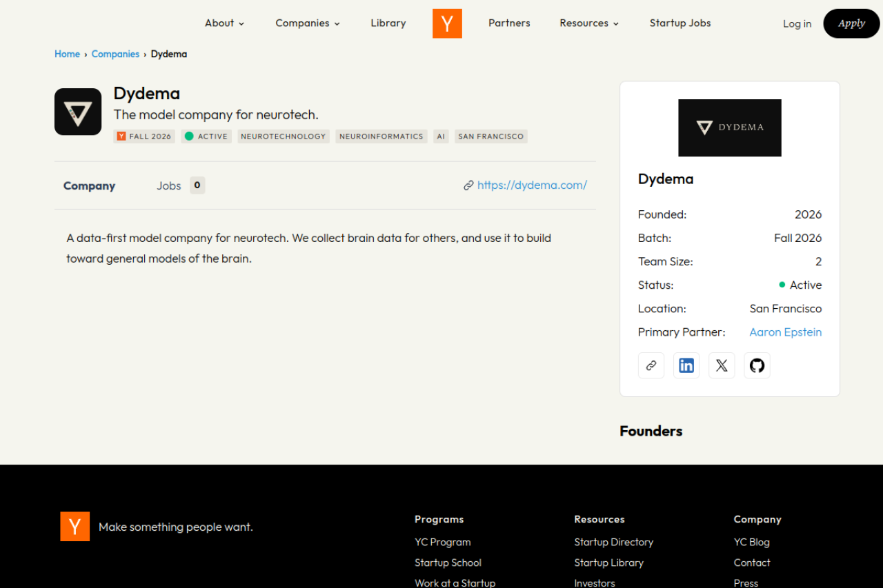The width and height of the screenshot is (883, 588).
Task: Select the Company tab
Action: (x=89, y=186)
